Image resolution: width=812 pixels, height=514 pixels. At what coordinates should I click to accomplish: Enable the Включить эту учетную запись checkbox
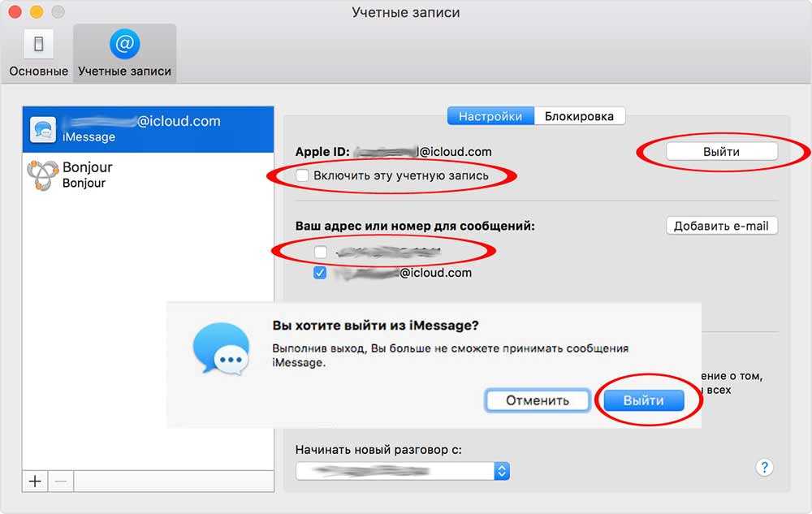pyautogui.click(x=303, y=175)
